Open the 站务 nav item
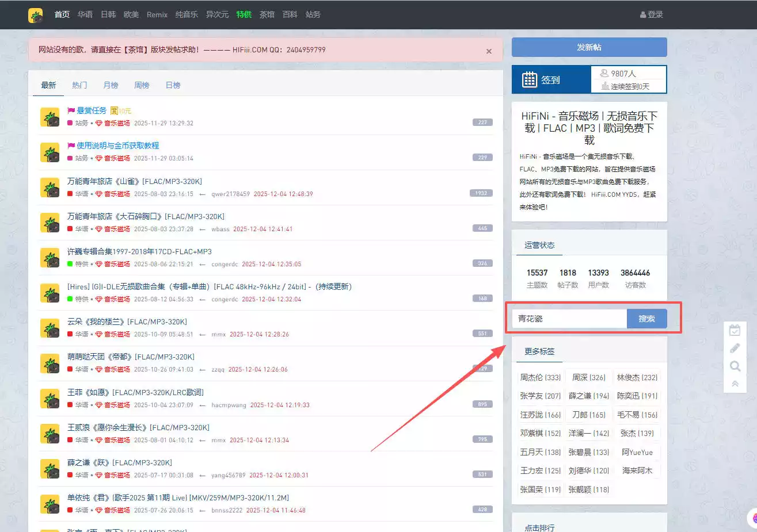This screenshot has height=532, width=757. (x=313, y=14)
